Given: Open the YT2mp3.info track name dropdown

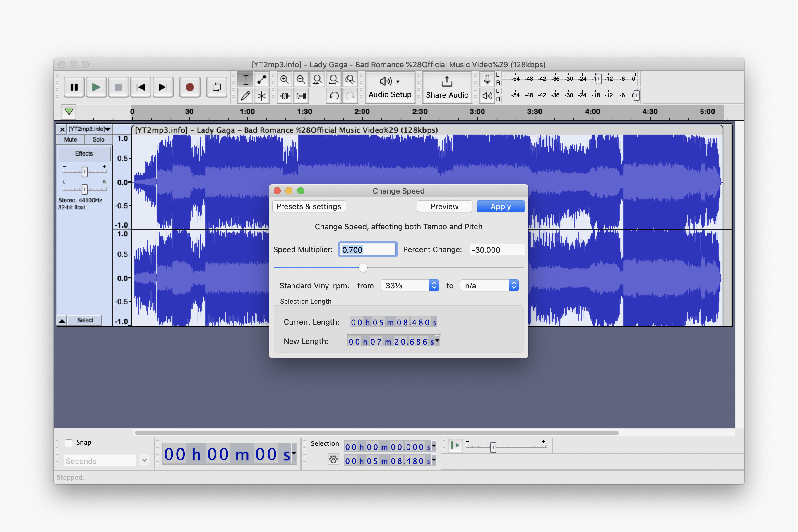Looking at the screenshot, I should click(90, 129).
